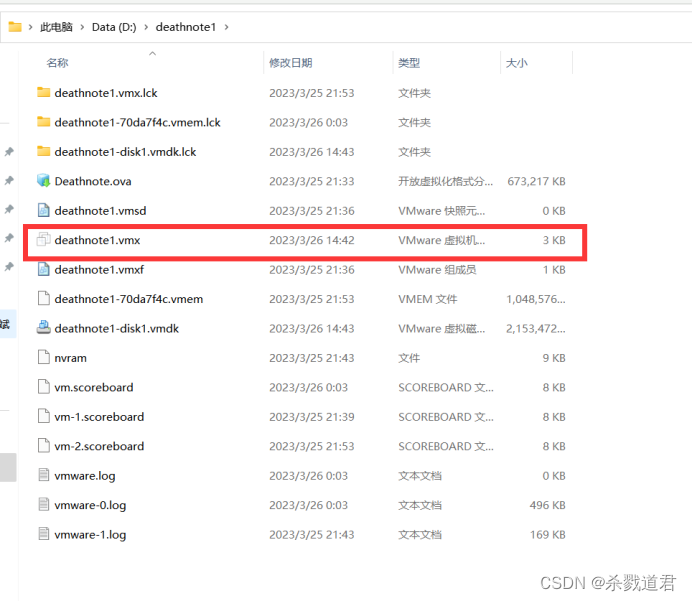The image size is (692, 601).
Task: Go to 此电脑 in the breadcrumb
Action: click(56, 27)
